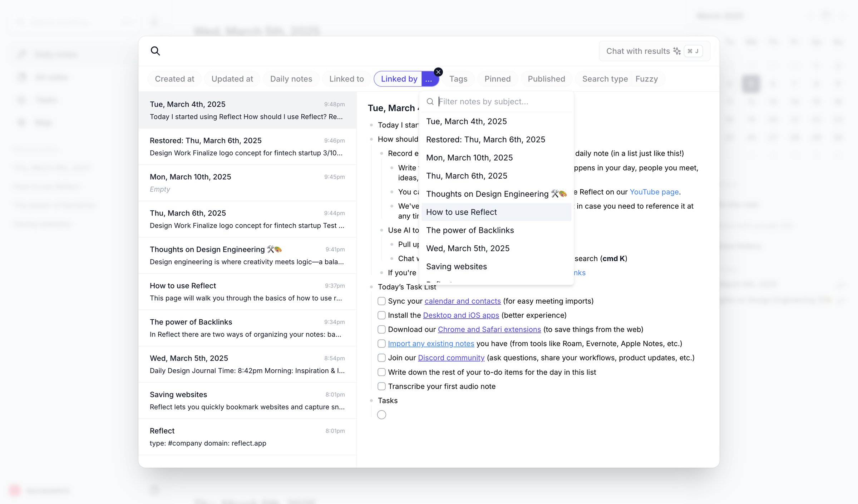Click the Linked by filter chip label
Viewport: 858px width, 504px height.
tap(399, 79)
